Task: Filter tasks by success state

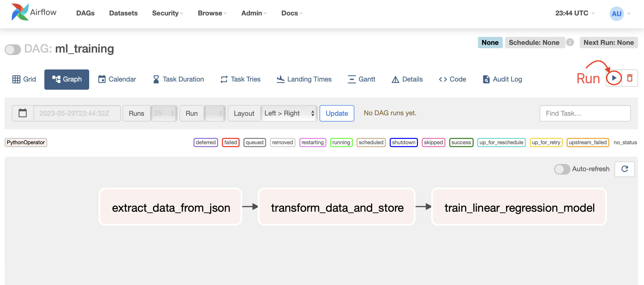Action: pyautogui.click(x=461, y=142)
